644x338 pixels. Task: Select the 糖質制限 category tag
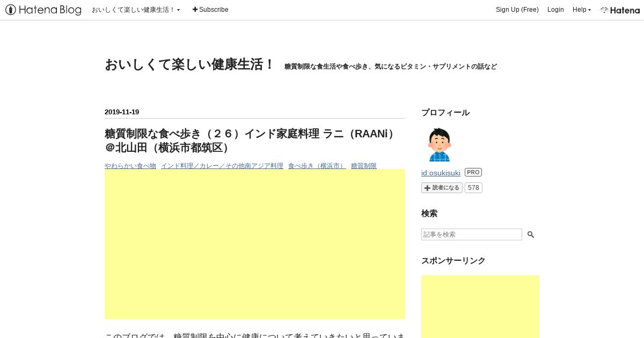click(364, 166)
